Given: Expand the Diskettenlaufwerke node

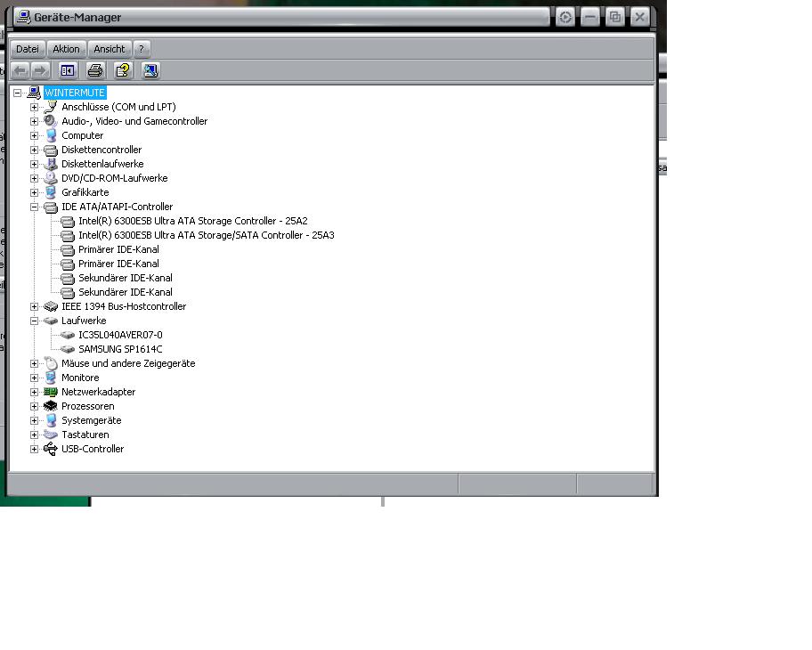Looking at the screenshot, I should (34, 164).
